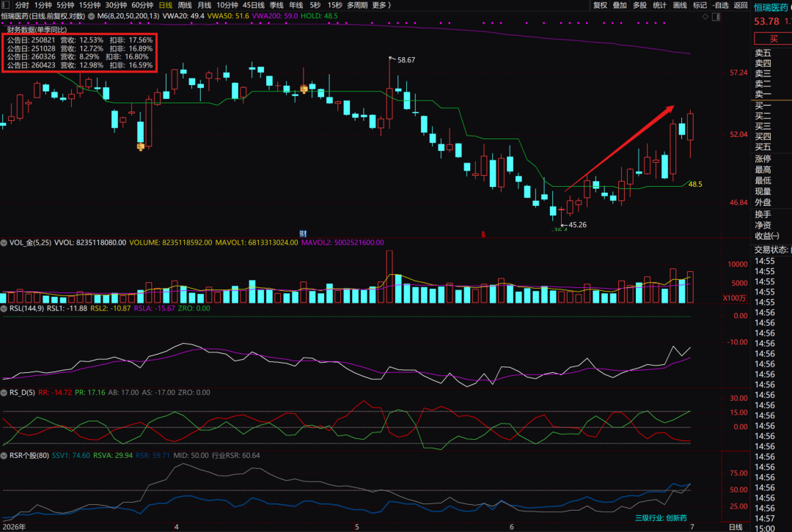Open RS_D(5) indicator settings dropdown

point(4,393)
